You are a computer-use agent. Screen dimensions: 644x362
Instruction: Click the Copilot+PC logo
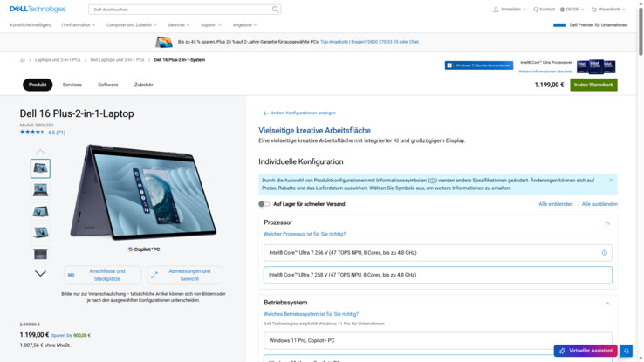pyautogui.click(x=144, y=249)
